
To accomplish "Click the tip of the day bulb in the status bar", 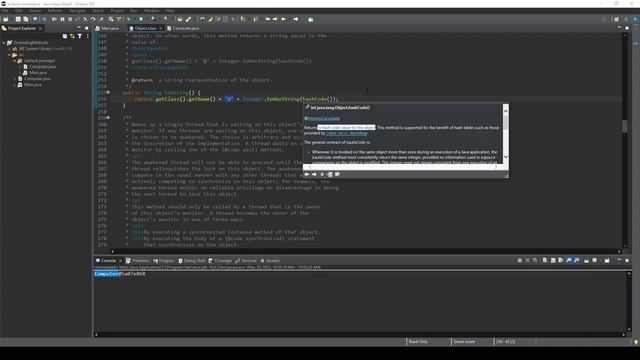I will point(636,342).
